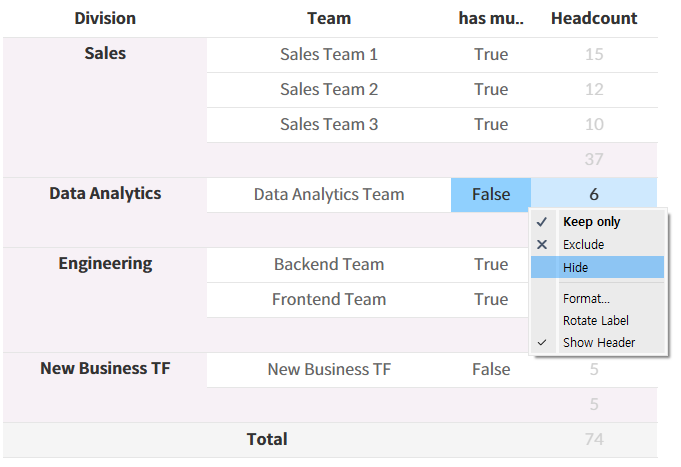This screenshot has width=681, height=467.
Task: Click the Sales Team 3 cell
Action: 329,125
